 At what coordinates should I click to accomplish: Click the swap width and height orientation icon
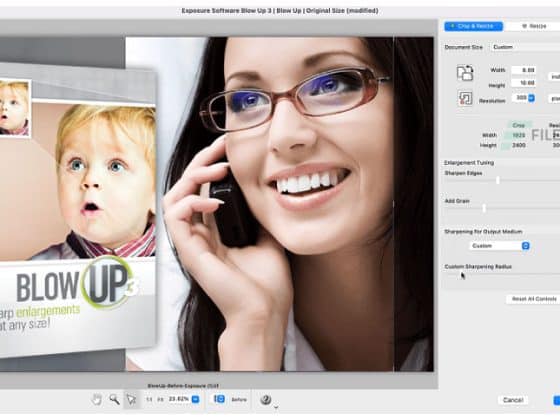coord(465,72)
